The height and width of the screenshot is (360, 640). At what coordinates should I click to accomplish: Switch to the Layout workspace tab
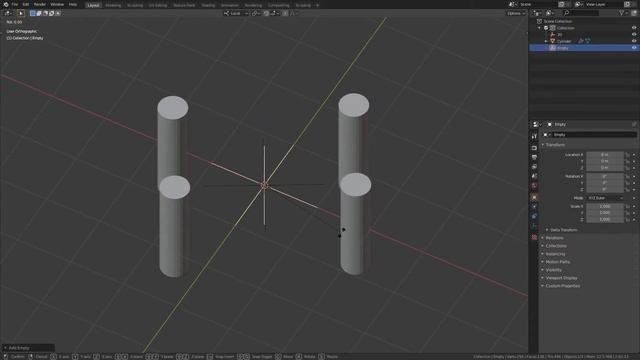[93, 5]
